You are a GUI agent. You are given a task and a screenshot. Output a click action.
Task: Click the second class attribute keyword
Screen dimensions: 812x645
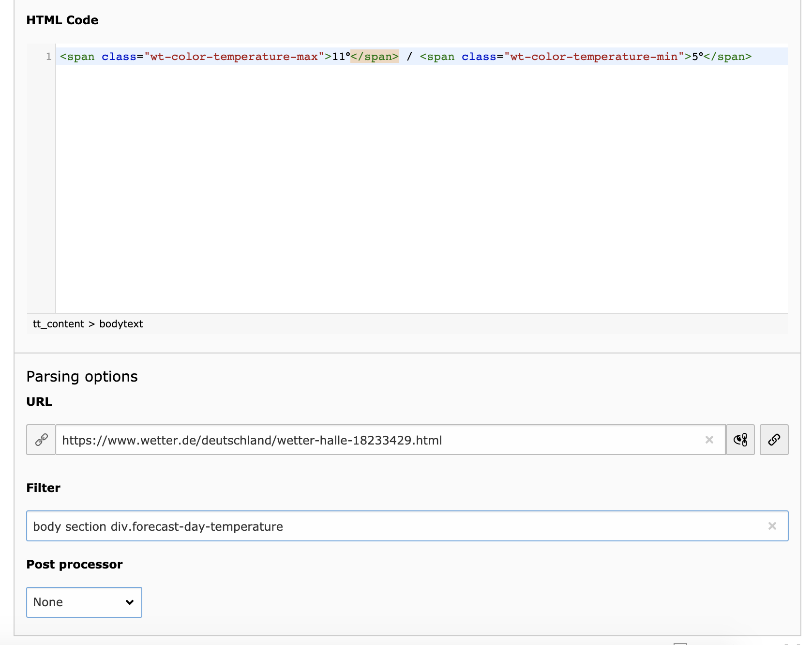pos(479,57)
